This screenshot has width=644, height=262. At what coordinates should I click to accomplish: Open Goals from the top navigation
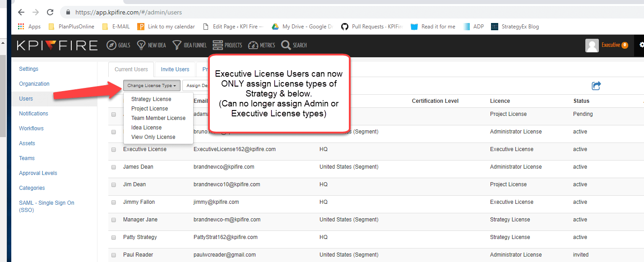[x=118, y=45]
